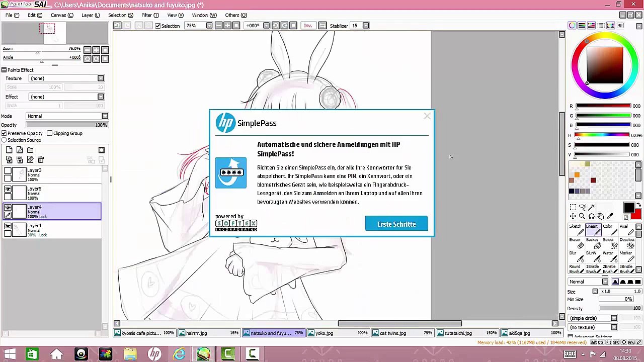
Task: Open the Effect dropdown in Paints Effect
Action: pos(101,97)
